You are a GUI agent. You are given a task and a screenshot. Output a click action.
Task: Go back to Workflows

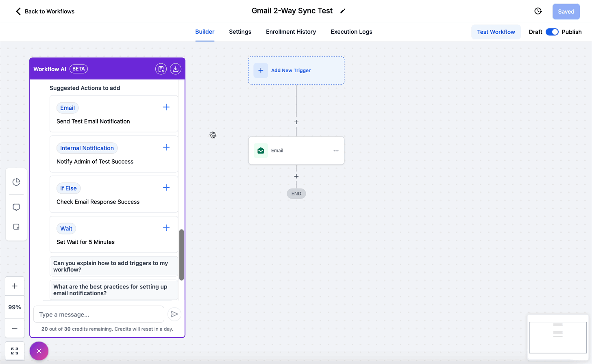tap(45, 11)
